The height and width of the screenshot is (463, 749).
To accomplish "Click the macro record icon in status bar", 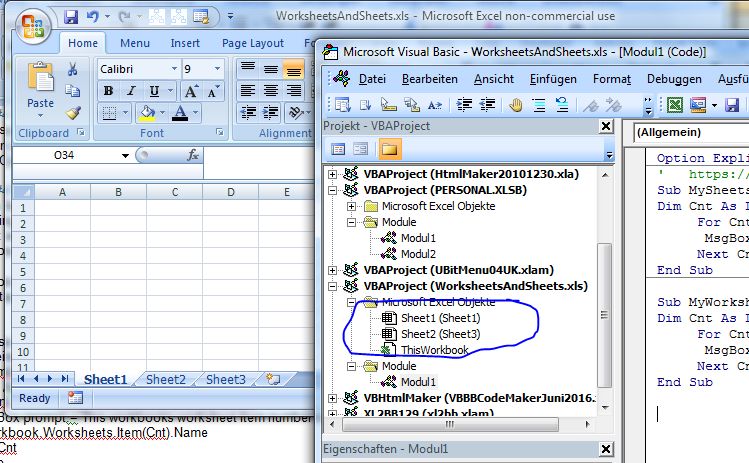I will tap(75, 398).
